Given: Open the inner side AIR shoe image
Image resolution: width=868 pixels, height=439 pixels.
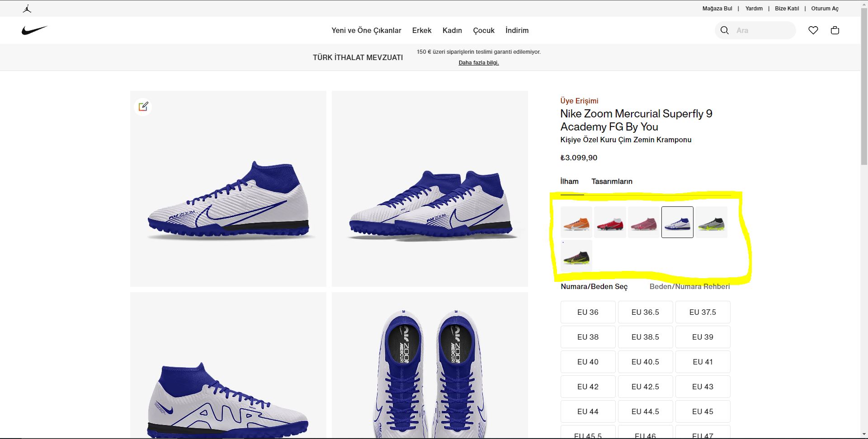Looking at the screenshot, I should click(x=228, y=365).
